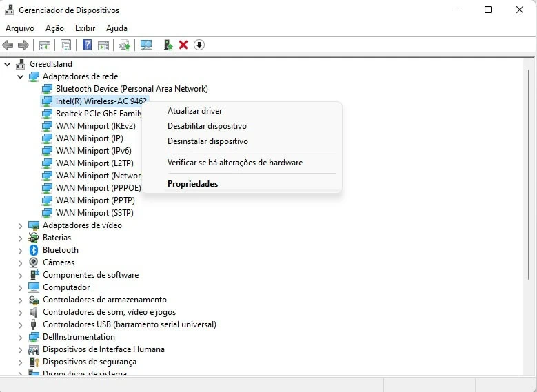
Task: Open the properties sheet toolbar icon
Action: [x=65, y=45]
